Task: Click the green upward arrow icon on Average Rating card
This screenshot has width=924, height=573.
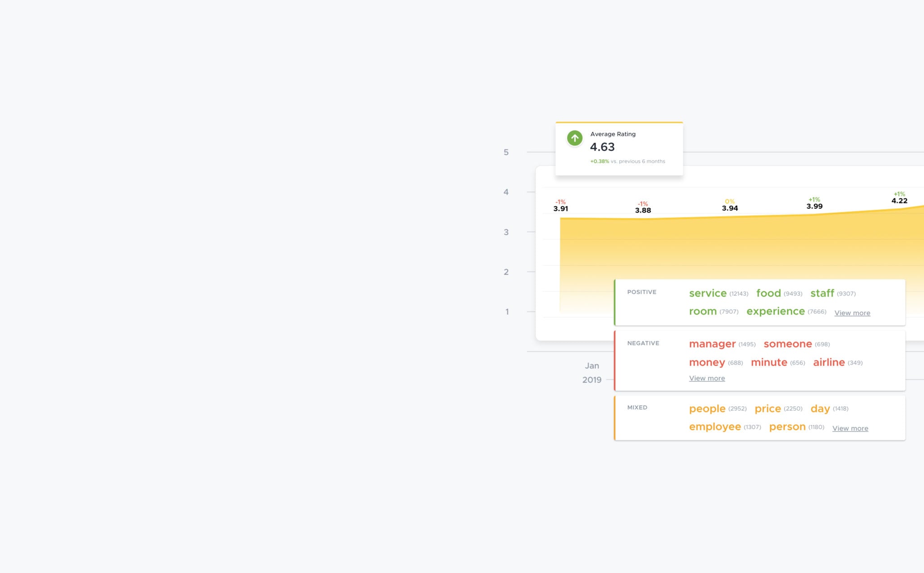Action: pyautogui.click(x=574, y=138)
